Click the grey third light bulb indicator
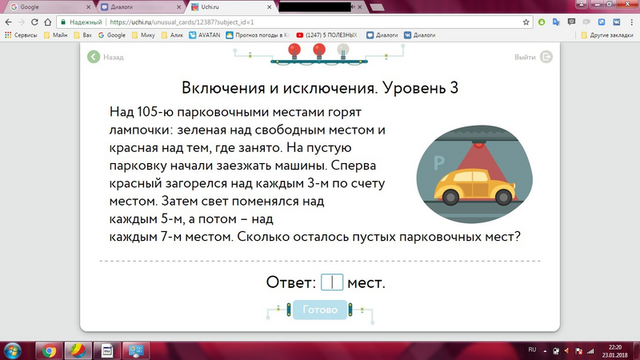 [x=343, y=51]
